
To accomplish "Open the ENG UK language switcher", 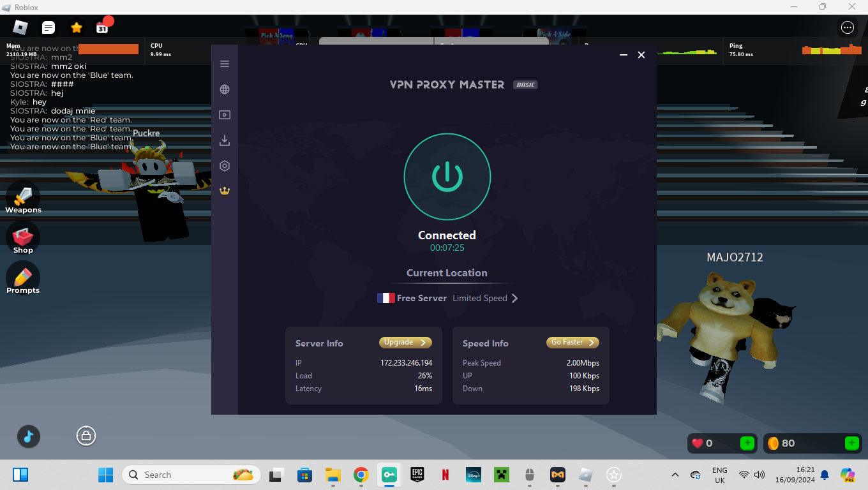I will 719,475.
